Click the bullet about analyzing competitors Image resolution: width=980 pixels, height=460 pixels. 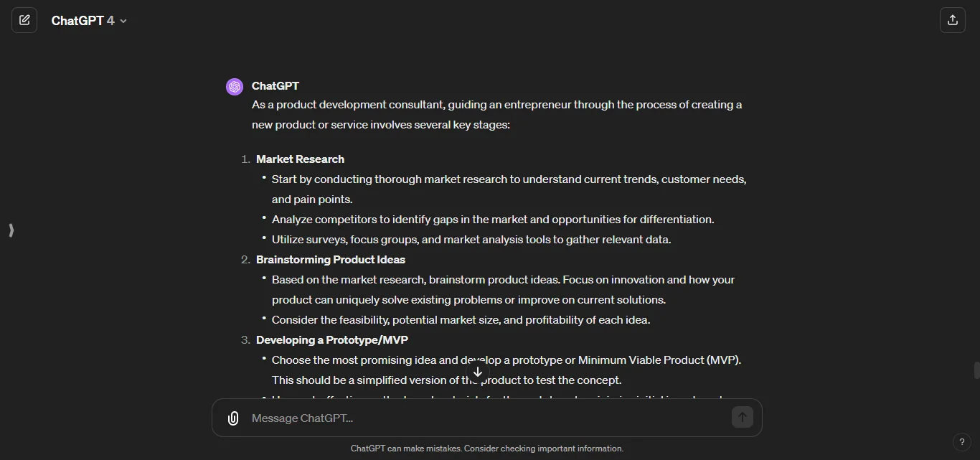493,220
